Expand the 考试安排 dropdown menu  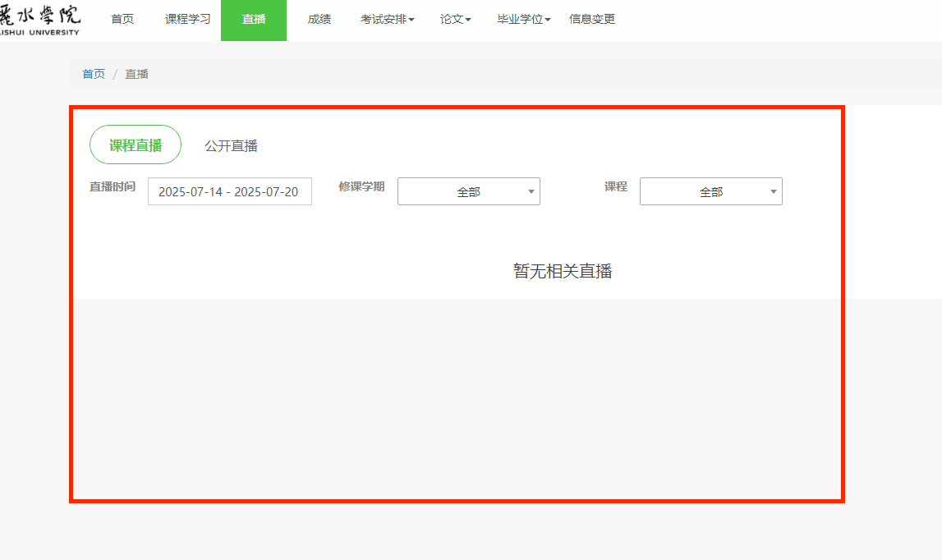pyautogui.click(x=387, y=20)
